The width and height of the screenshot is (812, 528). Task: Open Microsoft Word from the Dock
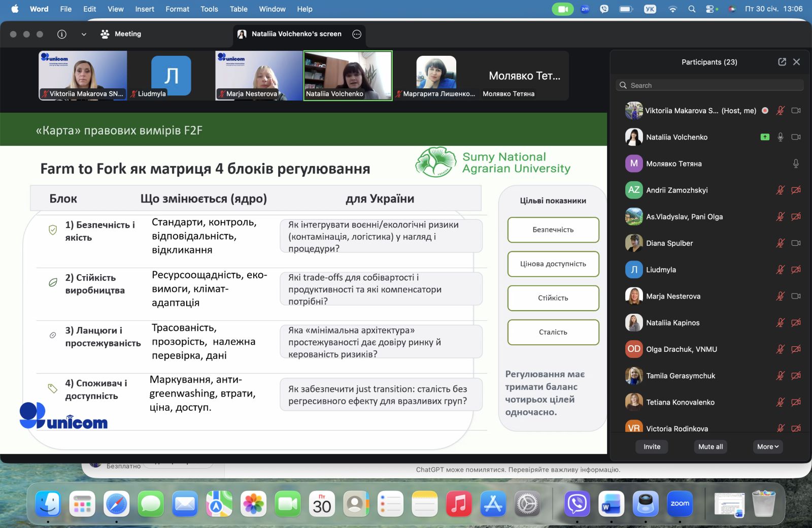point(611,504)
